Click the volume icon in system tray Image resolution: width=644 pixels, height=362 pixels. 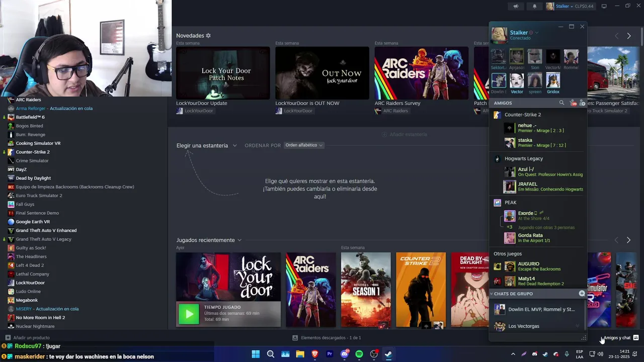[x=600, y=354]
